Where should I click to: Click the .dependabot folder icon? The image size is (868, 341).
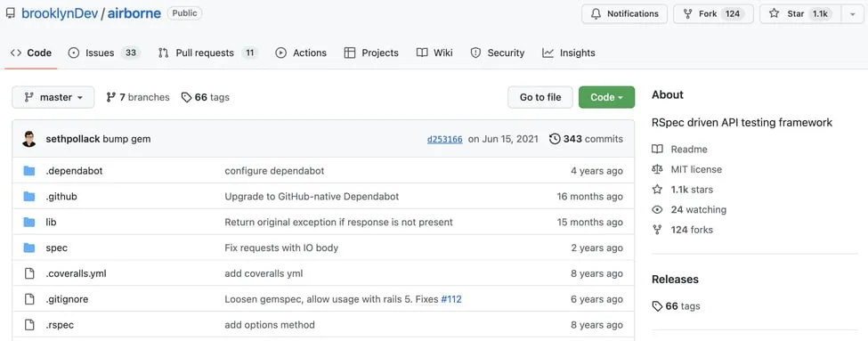29,171
